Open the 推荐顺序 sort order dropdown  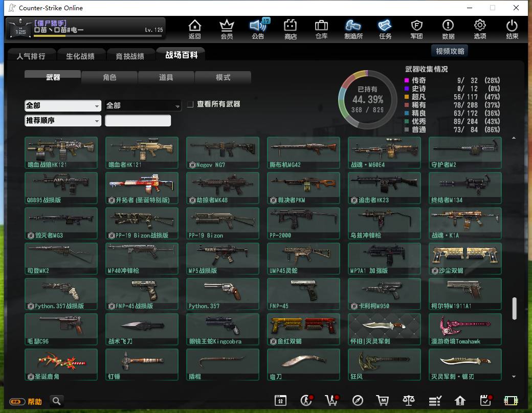click(x=63, y=120)
